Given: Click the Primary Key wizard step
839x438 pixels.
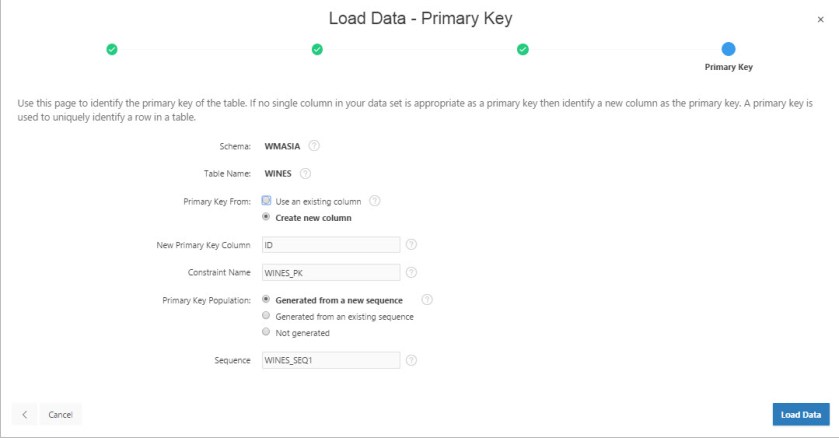Looking at the screenshot, I should [728, 48].
